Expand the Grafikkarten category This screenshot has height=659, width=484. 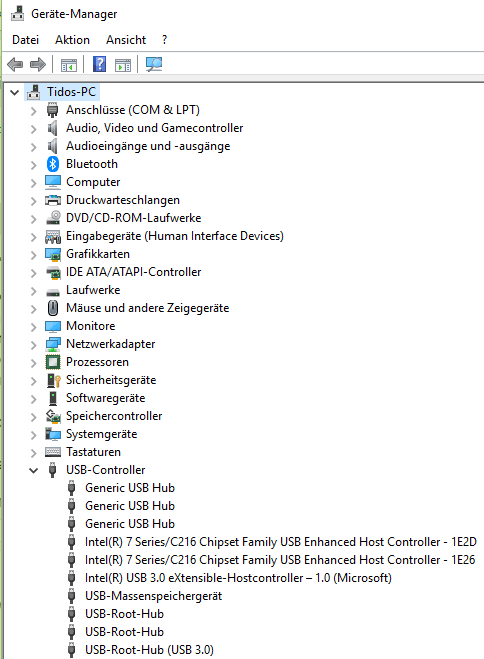pyautogui.click(x=34, y=255)
